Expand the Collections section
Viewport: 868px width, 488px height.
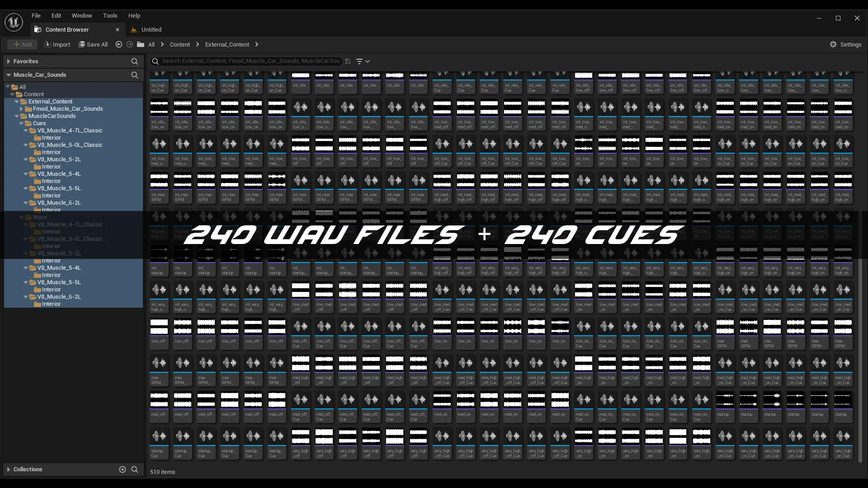[8, 469]
